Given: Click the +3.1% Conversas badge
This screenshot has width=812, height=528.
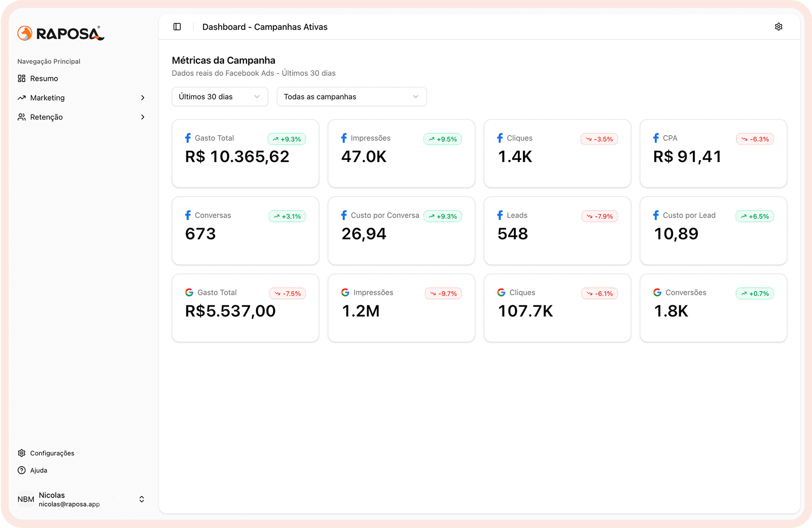Looking at the screenshot, I should point(287,216).
